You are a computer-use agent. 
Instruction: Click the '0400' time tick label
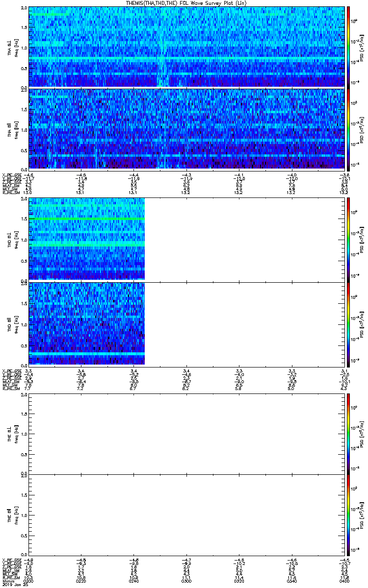point(343,581)
